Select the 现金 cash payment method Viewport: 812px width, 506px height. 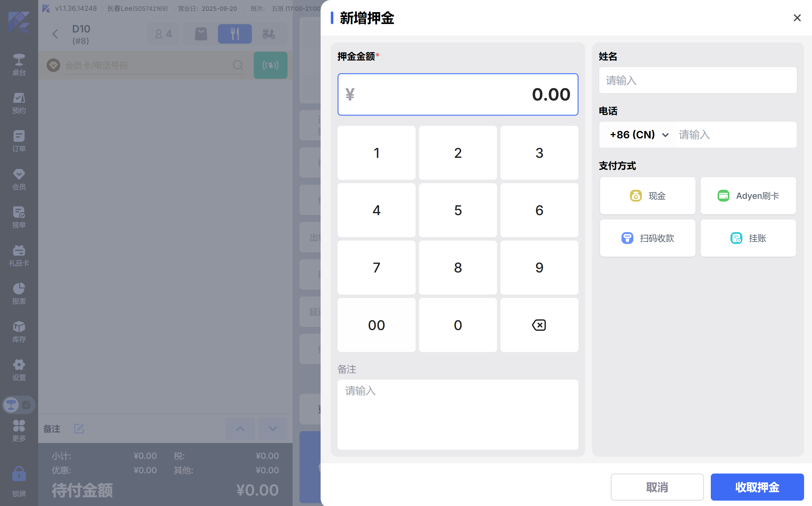pyautogui.click(x=647, y=196)
